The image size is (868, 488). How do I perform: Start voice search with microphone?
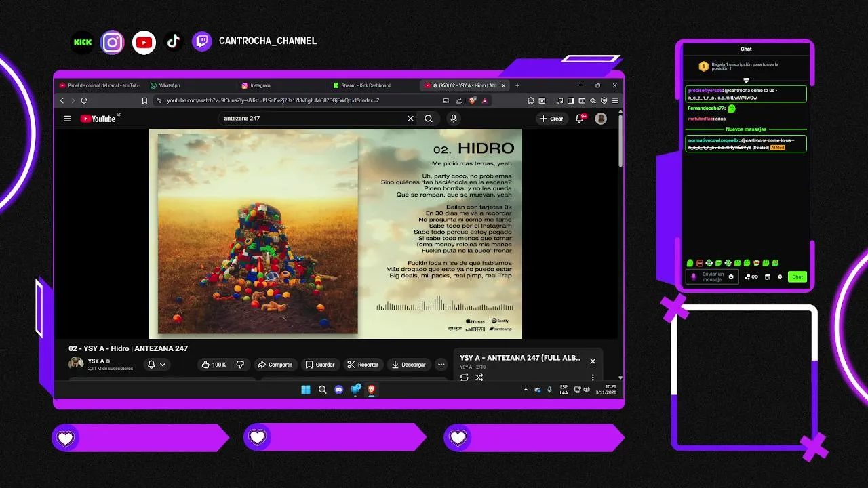(x=454, y=119)
